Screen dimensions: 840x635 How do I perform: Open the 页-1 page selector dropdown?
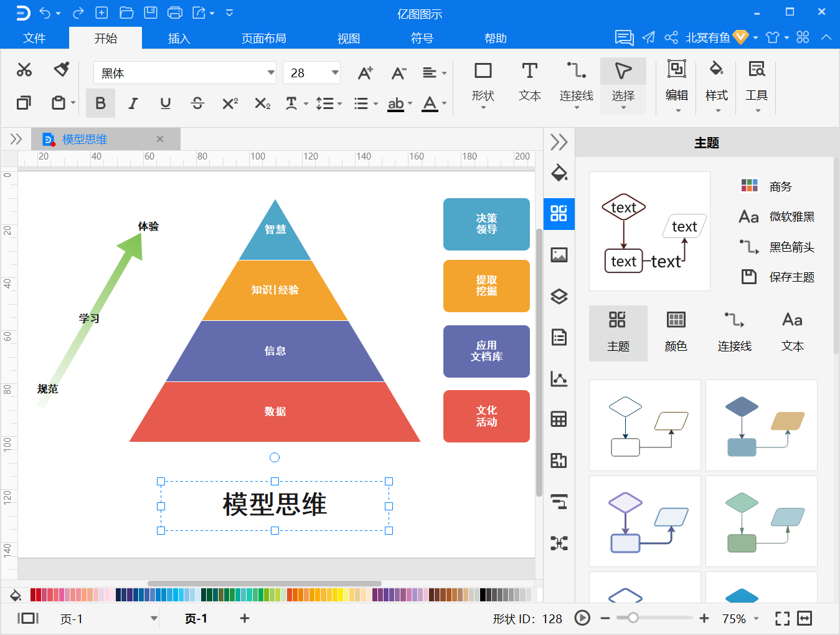pos(154,619)
